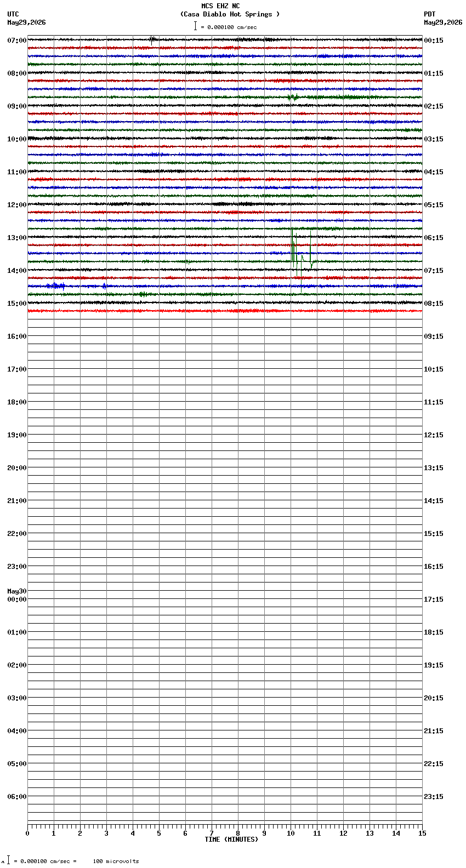Click the "PDT" timezone label

coord(429,14)
